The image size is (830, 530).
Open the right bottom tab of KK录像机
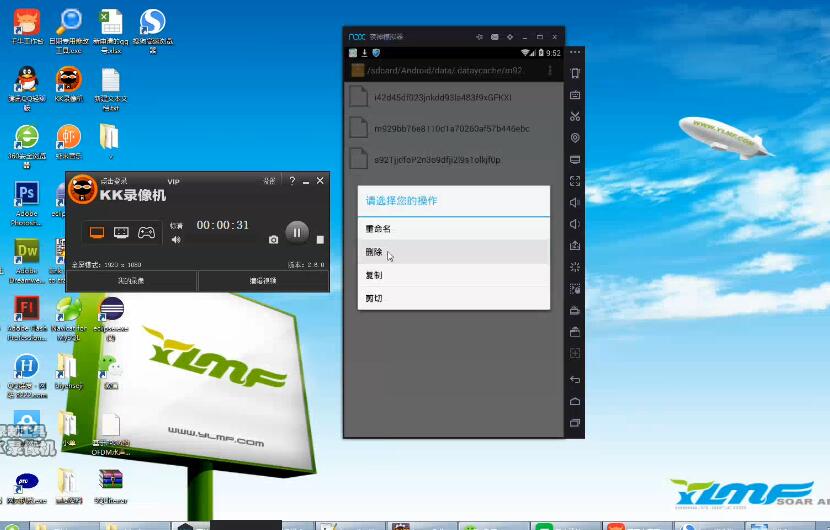point(264,281)
